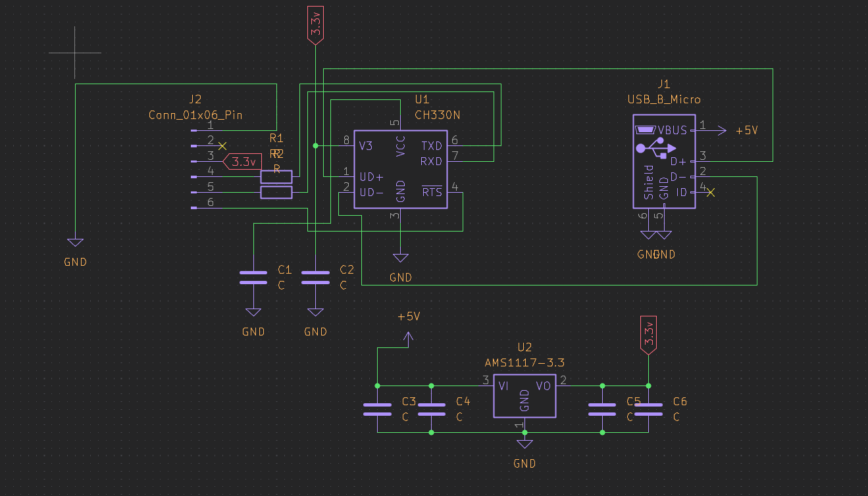Click the Conn_01x06_Pin value text
This screenshot has width=868, height=496.
click(195, 115)
